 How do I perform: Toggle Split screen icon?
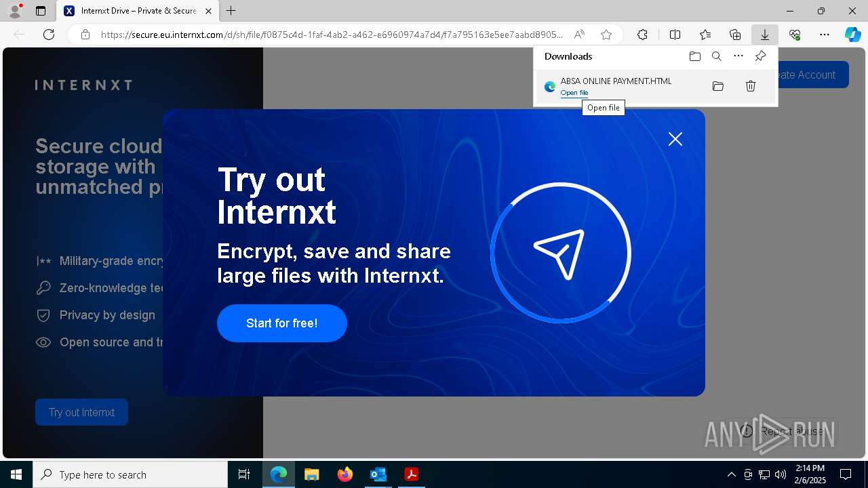point(675,35)
